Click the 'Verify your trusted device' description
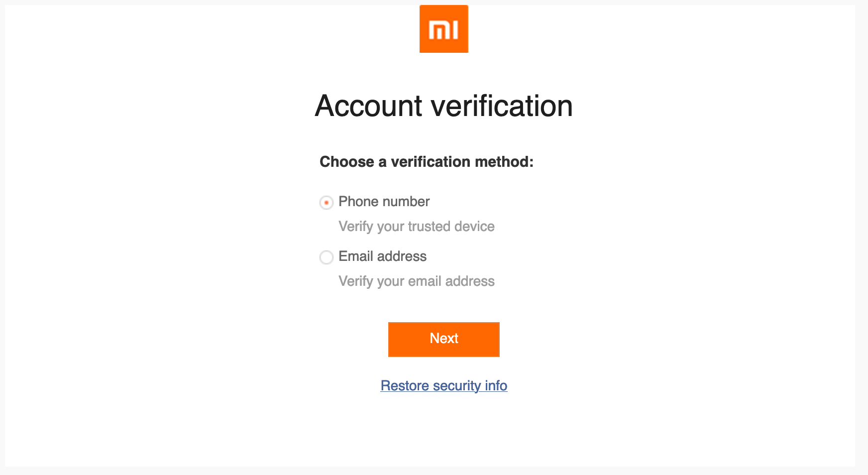Screen dimensions: 868x475 pos(416,227)
